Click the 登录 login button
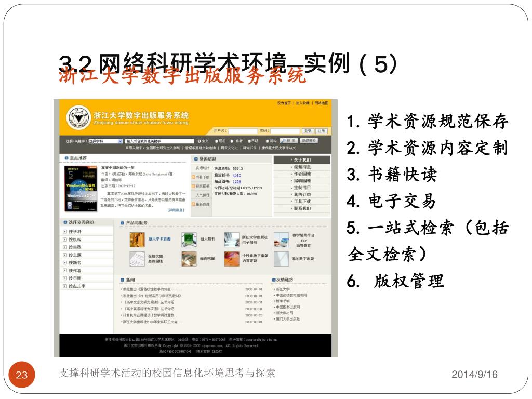This screenshot has width=532, height=399. click(308, 131)
